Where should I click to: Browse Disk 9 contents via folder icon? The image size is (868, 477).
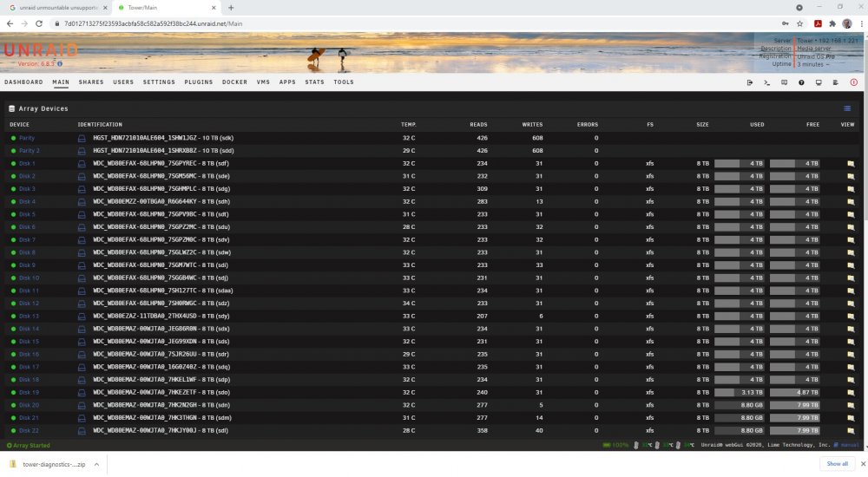point(851,265)
